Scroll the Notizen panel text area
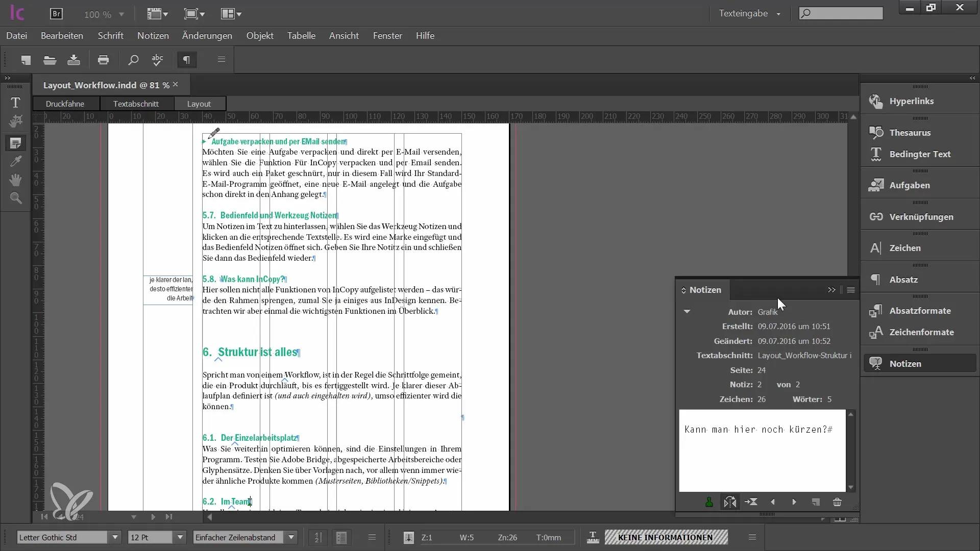Image resolution: width=980 pixels, height=551 pixels. tap(850, 449)
